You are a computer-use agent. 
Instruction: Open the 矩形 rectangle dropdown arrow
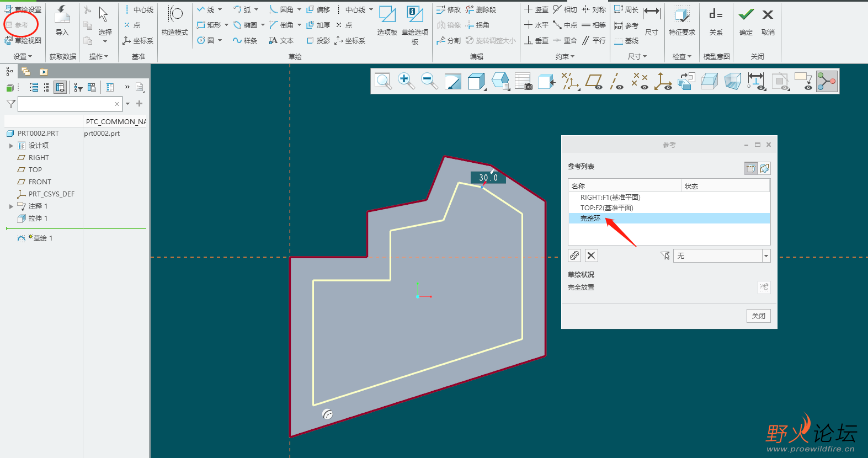pos(226,25)
